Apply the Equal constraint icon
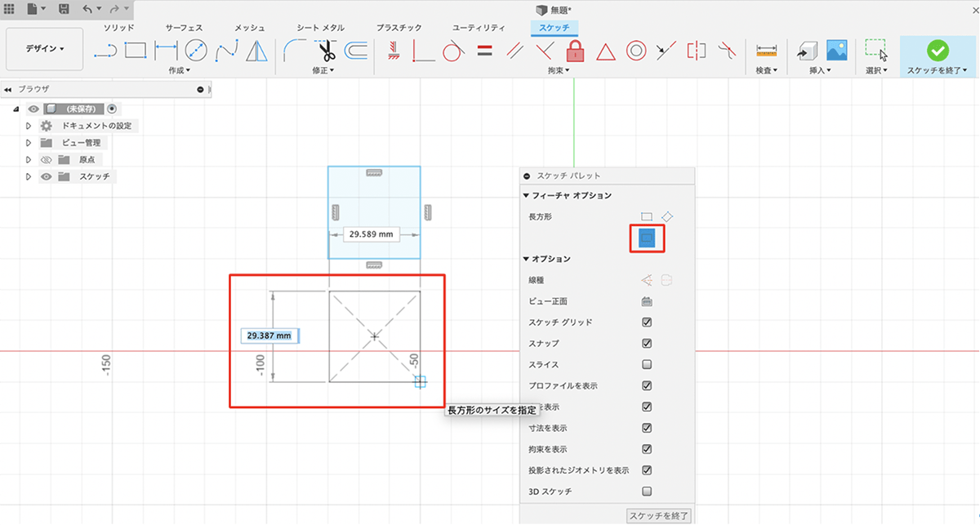980x525 pixels. click(485, 51)
